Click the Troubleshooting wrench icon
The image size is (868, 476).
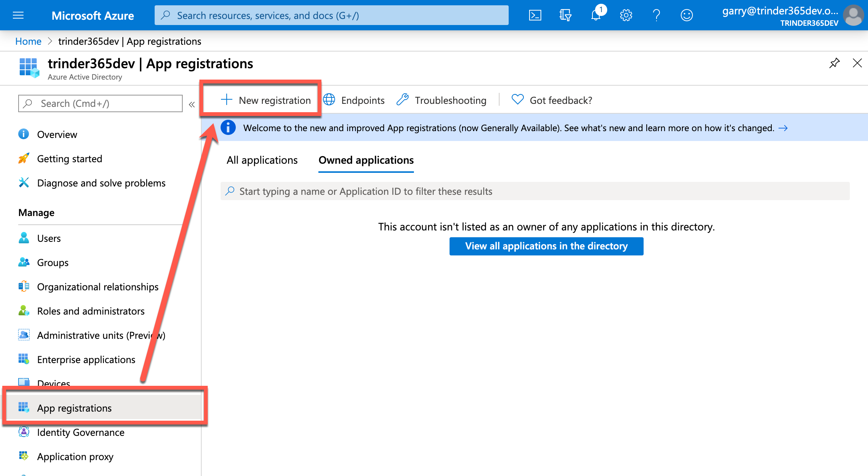click(x=403, y=100)
